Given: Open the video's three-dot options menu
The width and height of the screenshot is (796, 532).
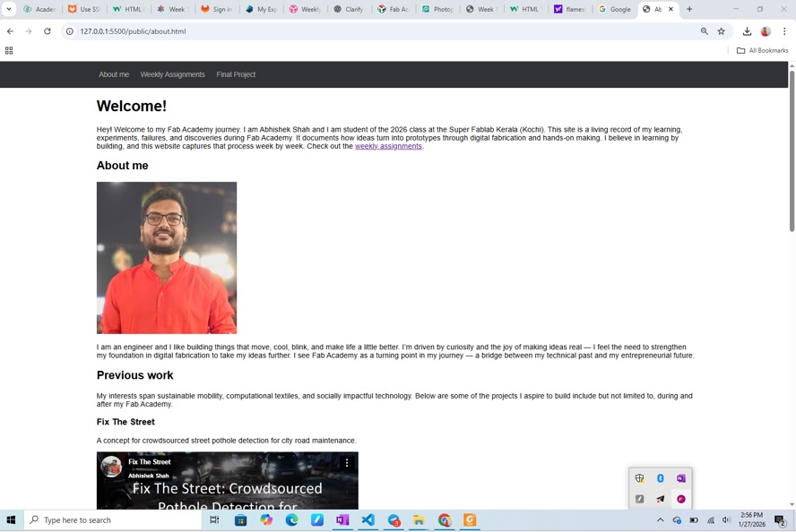Looking at the screenshot, I should [x=347, y=462].
